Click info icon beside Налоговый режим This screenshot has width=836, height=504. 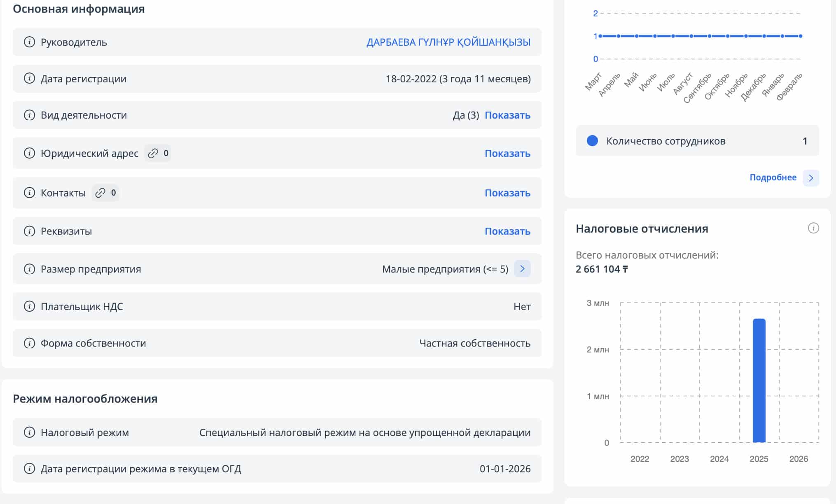[x=29, y=432]
